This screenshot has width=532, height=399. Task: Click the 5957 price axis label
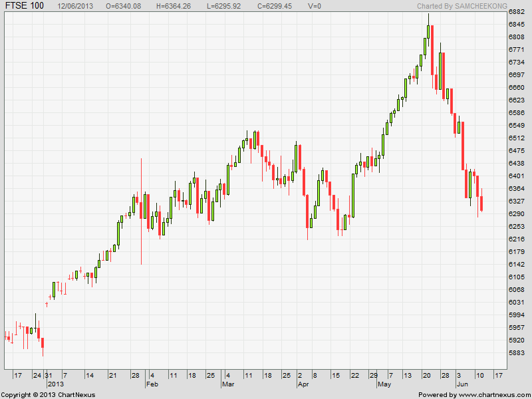pos(517,327)
